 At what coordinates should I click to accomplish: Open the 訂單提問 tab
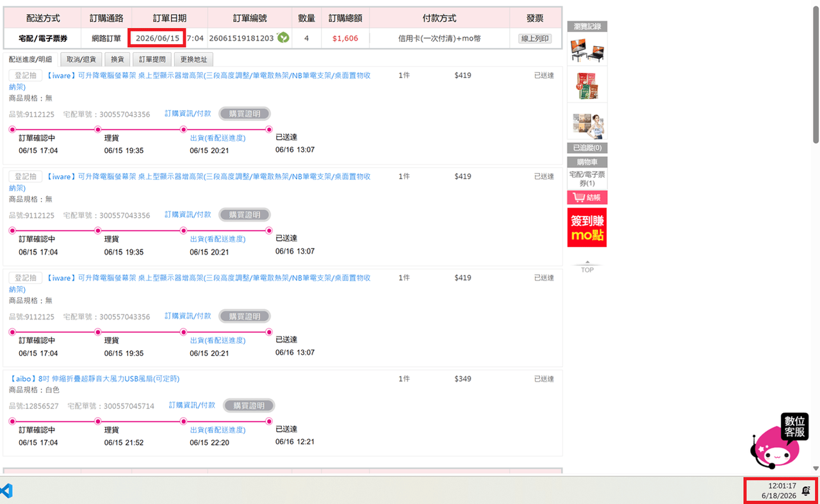152,60
